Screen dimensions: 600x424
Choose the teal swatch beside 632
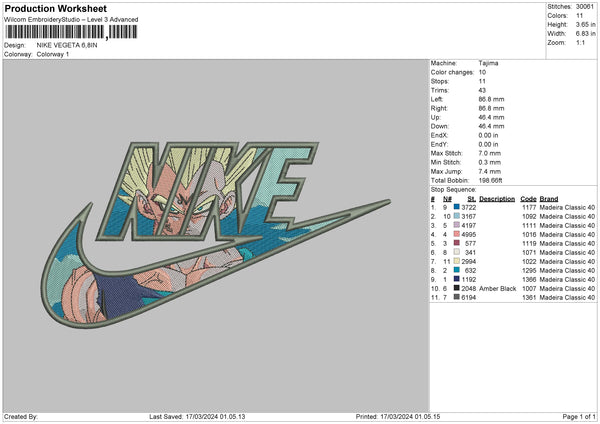(x=457, y=270)
